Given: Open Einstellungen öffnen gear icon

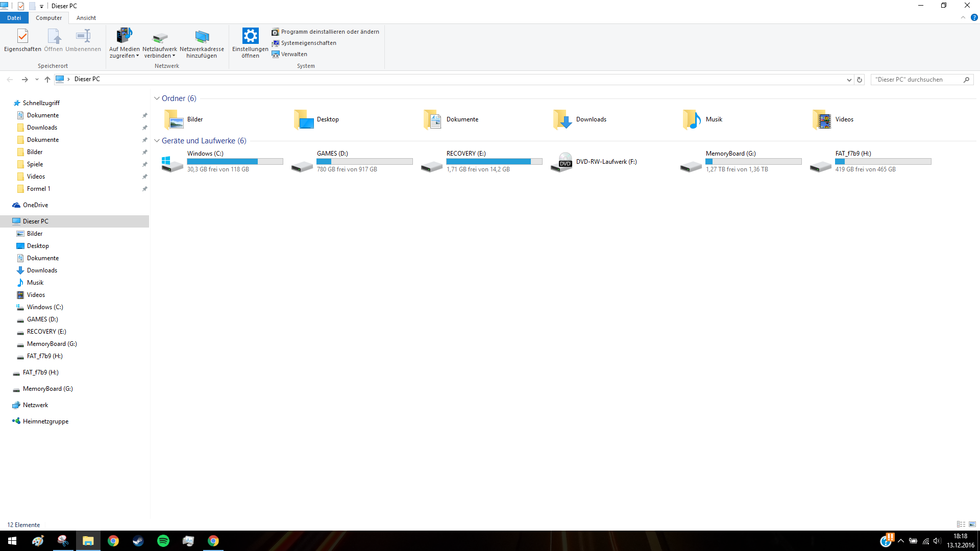Looking at the screenshot, I should 250,36.
